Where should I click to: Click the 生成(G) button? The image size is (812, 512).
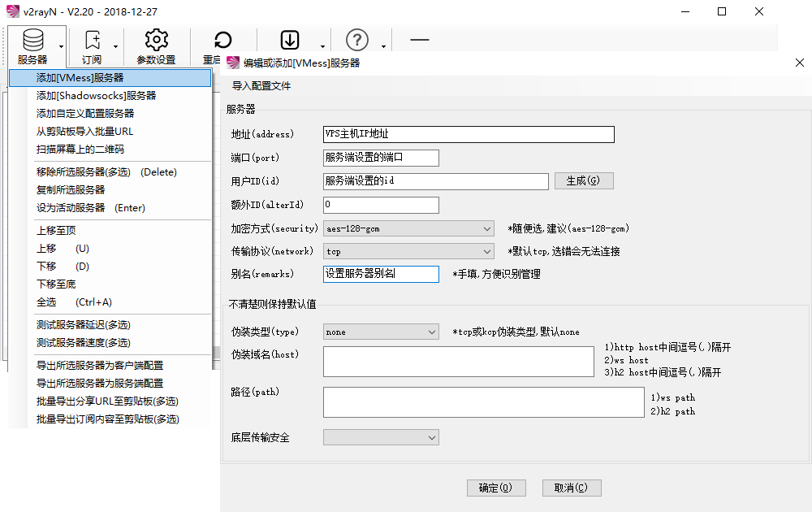point(584,181)
